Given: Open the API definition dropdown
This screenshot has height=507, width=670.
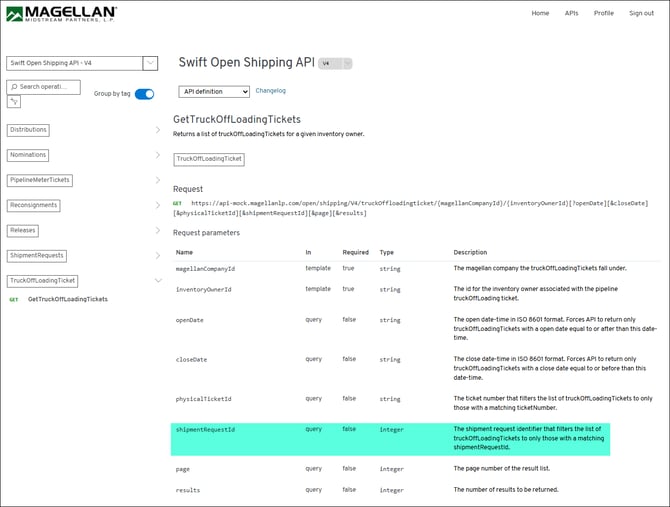Looking at the screenshot, I should pyautogui.click(x=214, y=91).
